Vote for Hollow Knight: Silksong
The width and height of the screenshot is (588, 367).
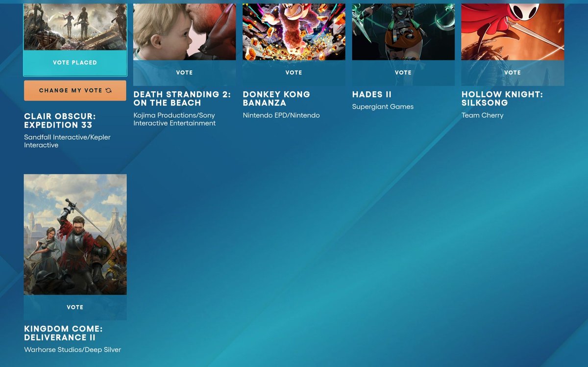513,73
